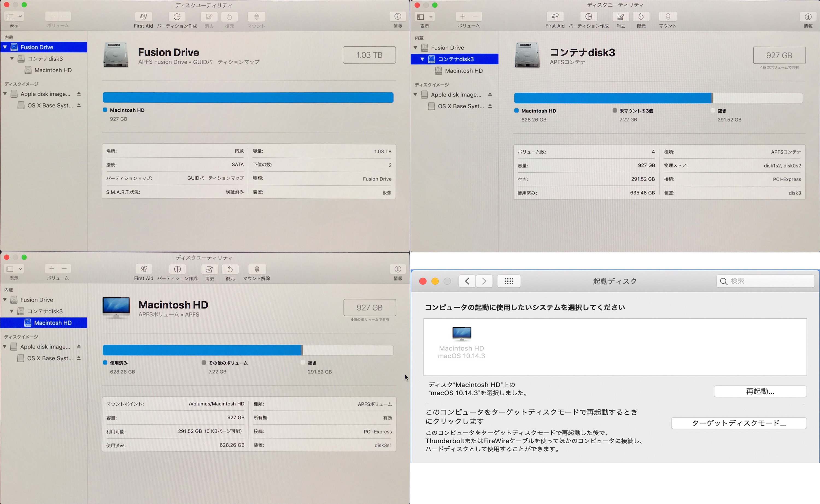820x504 pixels.
Task: Click the add volume plus icon in top-right window
Action: pos(462,16)
